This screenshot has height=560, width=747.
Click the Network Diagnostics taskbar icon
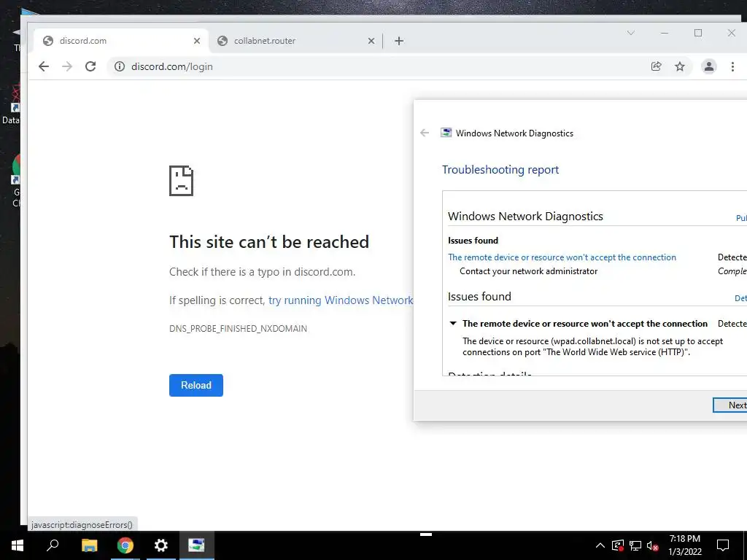point(196,545)
